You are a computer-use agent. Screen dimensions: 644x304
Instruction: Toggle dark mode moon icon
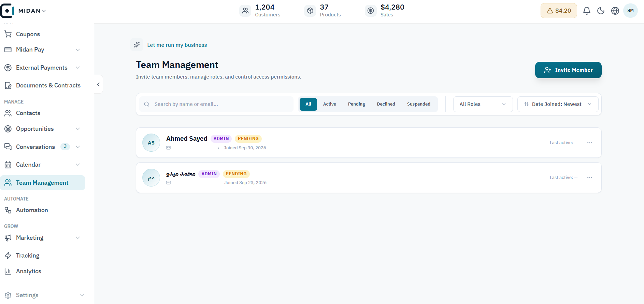click(601, 11)
